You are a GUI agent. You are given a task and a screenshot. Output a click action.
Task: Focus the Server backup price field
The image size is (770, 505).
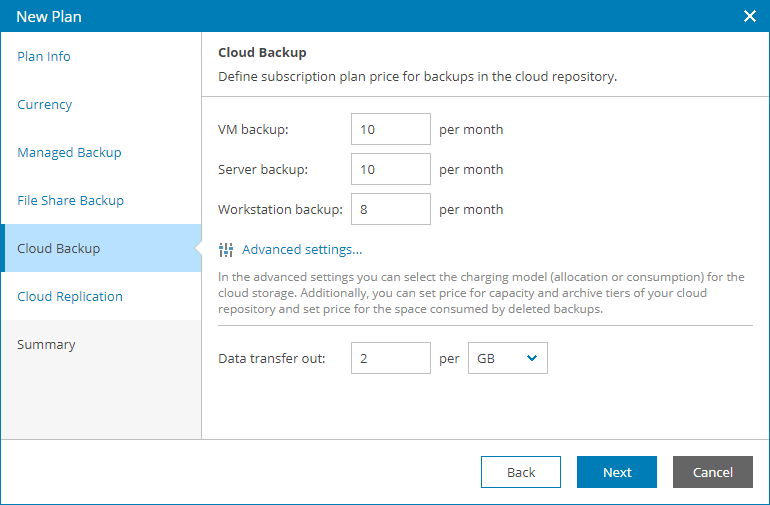click(390, 169)
